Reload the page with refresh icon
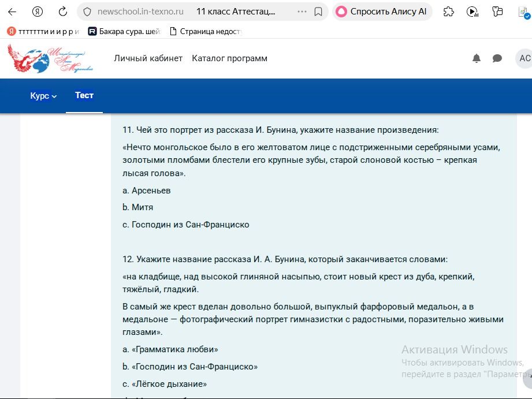532x399 pixels. tap(63, 12)
